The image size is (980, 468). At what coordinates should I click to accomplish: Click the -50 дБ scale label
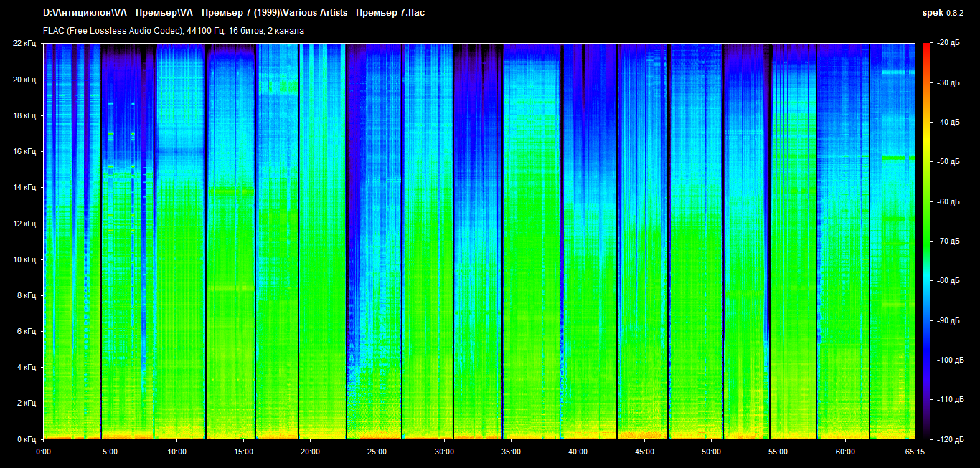pyautogui.click(x=949, y=162)
